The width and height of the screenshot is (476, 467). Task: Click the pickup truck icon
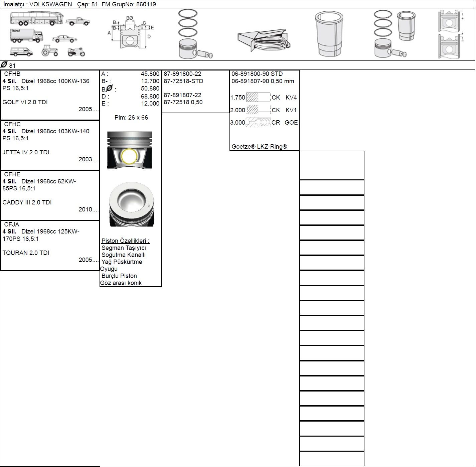(x=78, y=21)
